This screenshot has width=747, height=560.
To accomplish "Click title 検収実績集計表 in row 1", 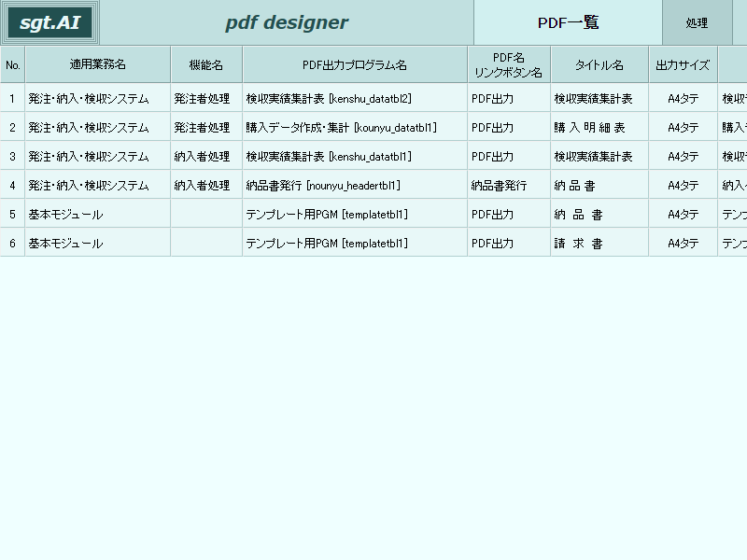I will coord(593,99).
